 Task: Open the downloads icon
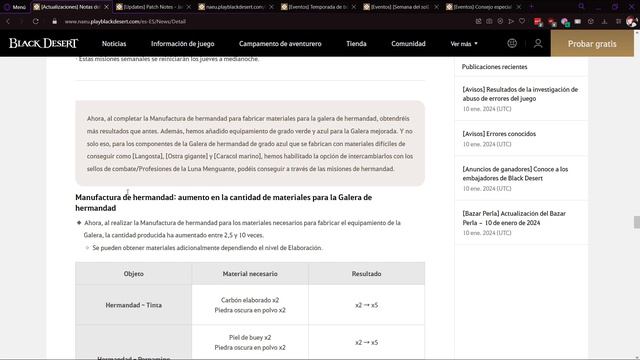604,21
